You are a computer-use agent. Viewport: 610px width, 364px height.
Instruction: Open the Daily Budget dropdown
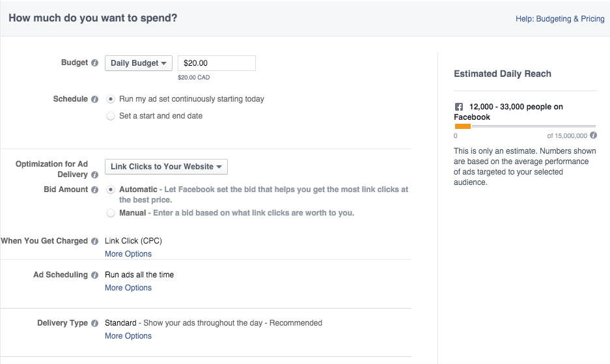click(138, 63)
